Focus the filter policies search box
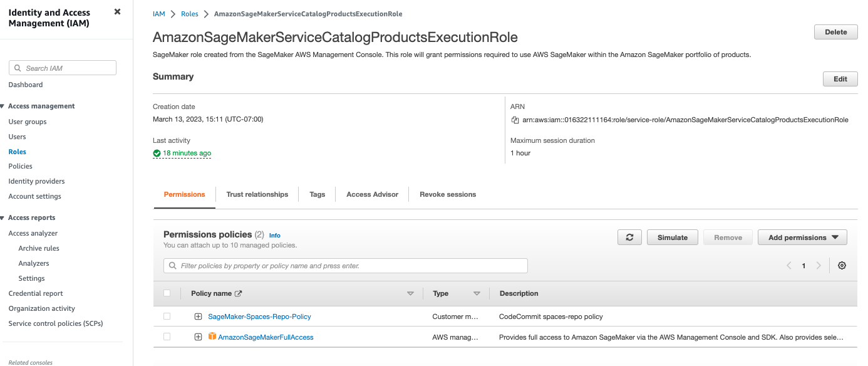Viewport: 868px width, 366px height. (346, 266)
